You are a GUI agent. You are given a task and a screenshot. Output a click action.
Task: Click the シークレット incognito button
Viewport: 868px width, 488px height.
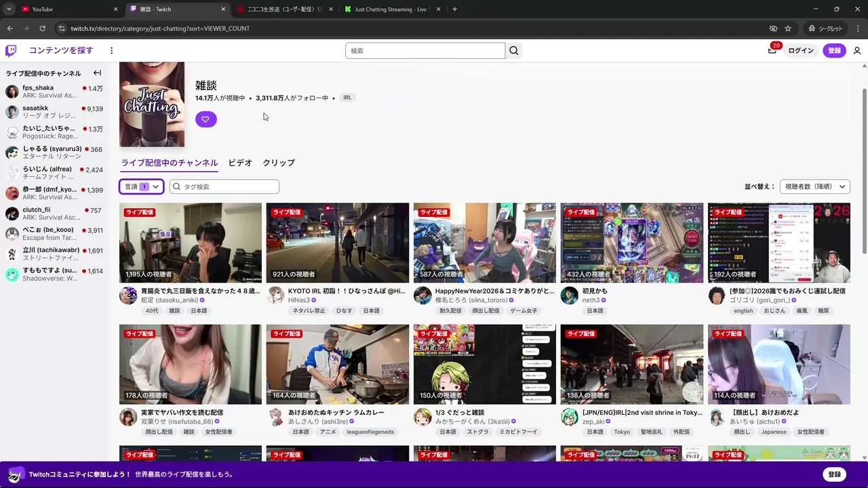pos(825,28)
